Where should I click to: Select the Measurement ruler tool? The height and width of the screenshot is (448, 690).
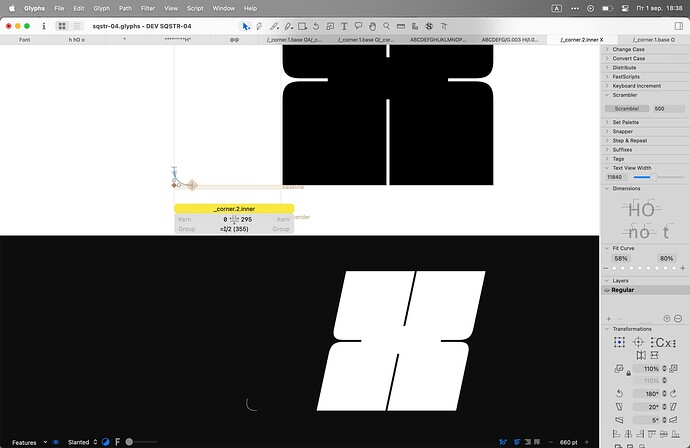(401, 26)
